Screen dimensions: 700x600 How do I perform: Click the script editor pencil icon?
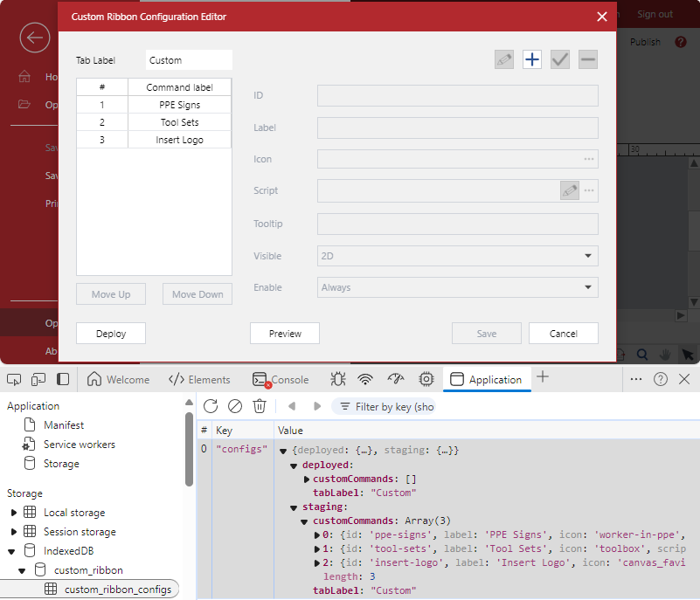[570, 190]
